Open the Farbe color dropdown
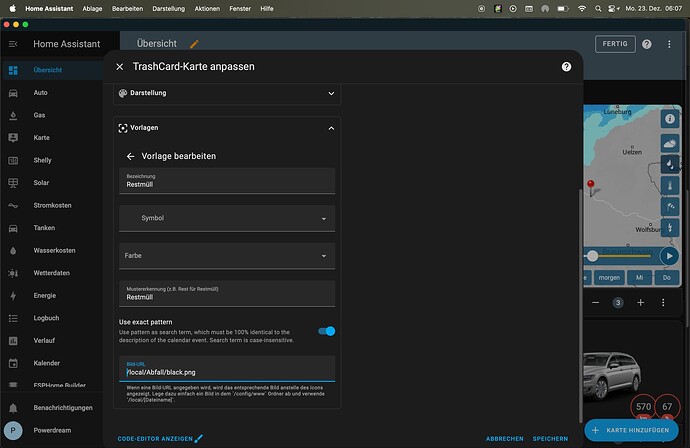 point(227,256)
